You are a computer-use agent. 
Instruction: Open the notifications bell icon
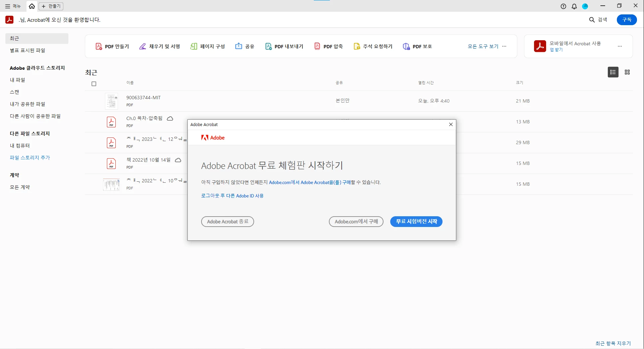coord(574,6)
